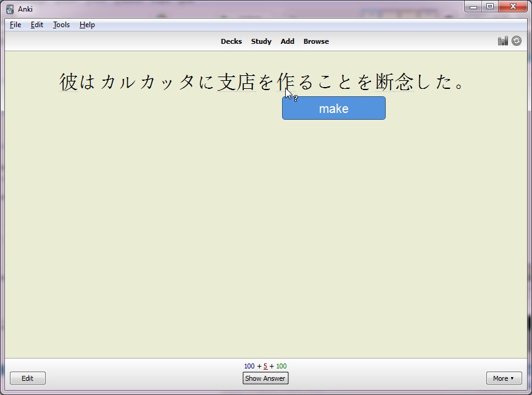Open the File menu
Viewport: 532px width, 395px height.
click(15, 25)
